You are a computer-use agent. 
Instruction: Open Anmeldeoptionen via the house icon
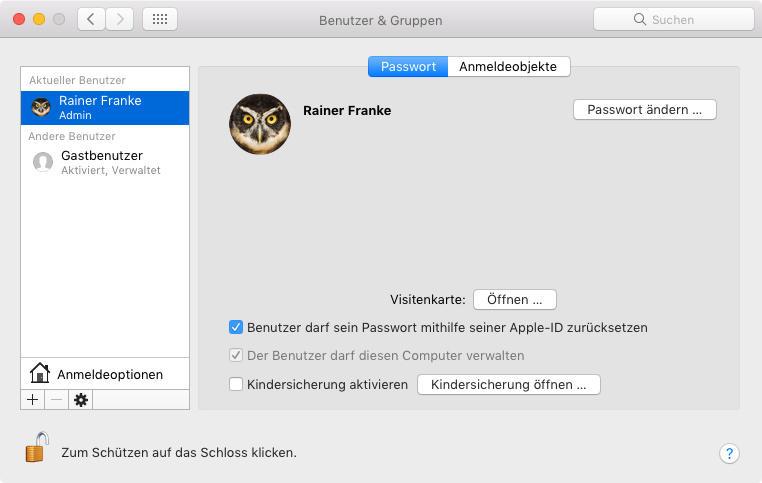39,373
